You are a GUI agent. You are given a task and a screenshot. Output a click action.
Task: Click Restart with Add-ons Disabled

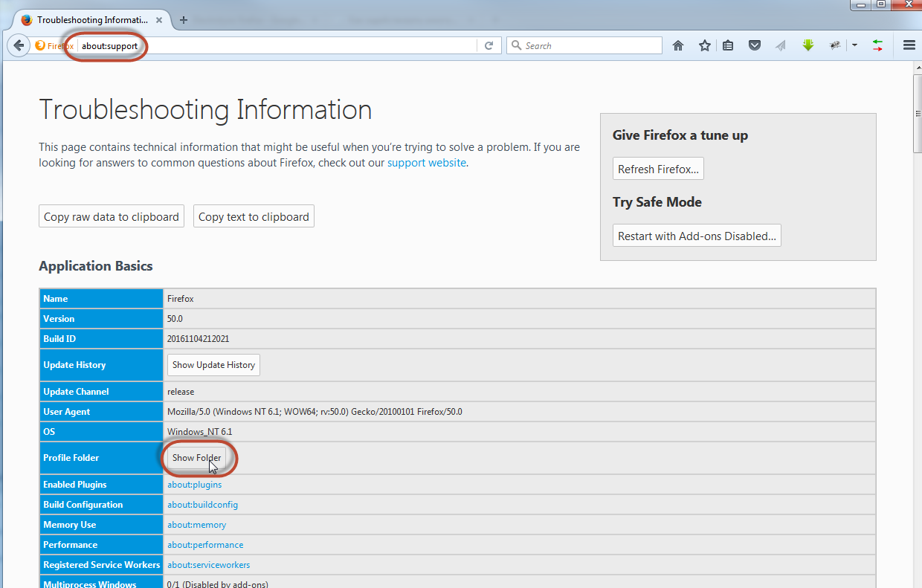point(697,236)
